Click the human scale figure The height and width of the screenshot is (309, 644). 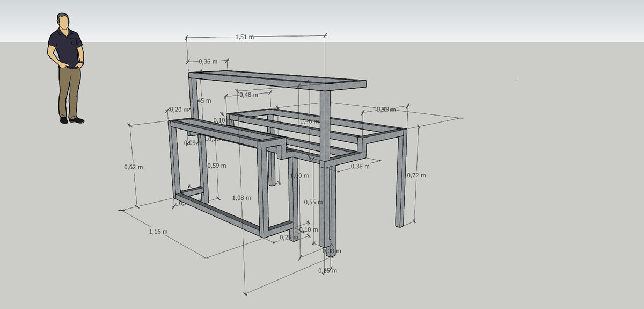pyautogui.click(x=66, y=68)
